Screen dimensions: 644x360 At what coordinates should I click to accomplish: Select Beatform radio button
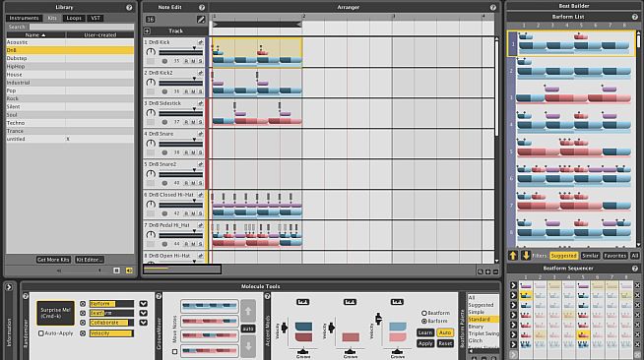(x=424, y=313)
